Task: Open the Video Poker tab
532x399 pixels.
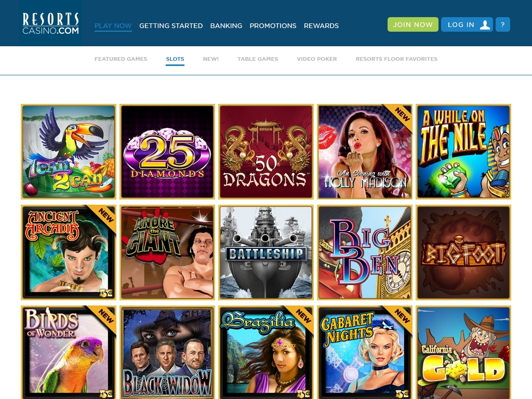Action: pos(317,59)
